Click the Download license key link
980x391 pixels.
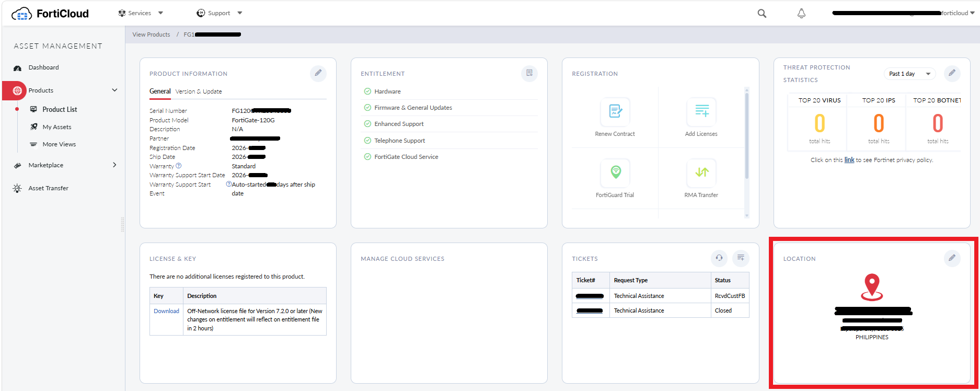(166, 311)
